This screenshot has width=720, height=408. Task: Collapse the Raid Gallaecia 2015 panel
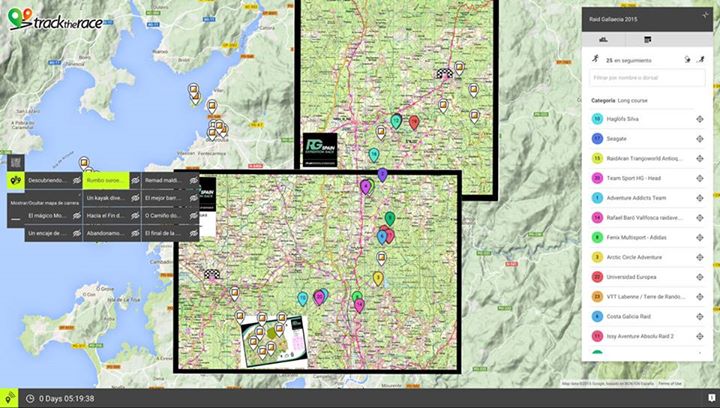click(705, 15)
